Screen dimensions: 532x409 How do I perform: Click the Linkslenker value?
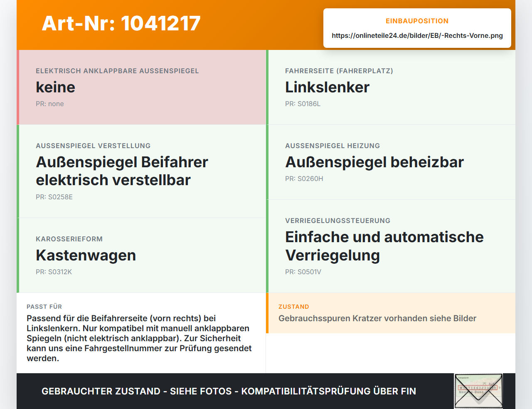point(327,87)
